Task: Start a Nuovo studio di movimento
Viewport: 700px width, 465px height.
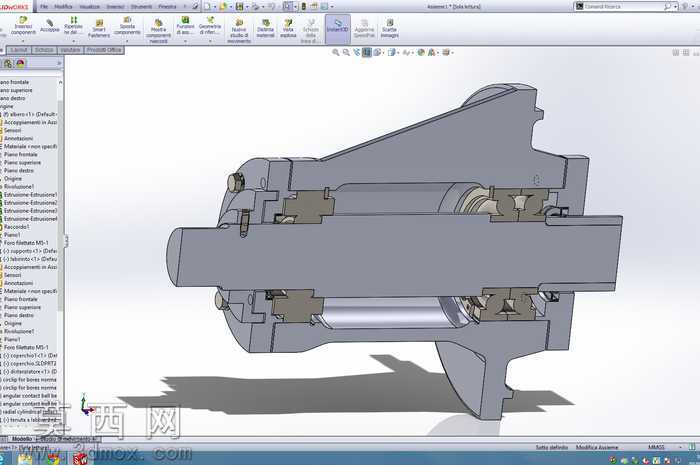Action: pyautogui.click(x=239, y=31)
